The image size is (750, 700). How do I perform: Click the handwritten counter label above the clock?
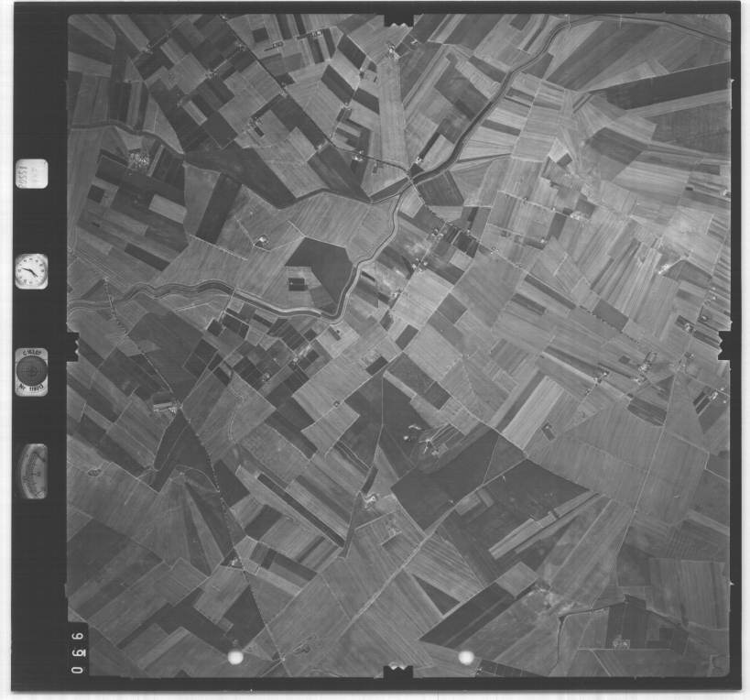(x=31, y=173)
